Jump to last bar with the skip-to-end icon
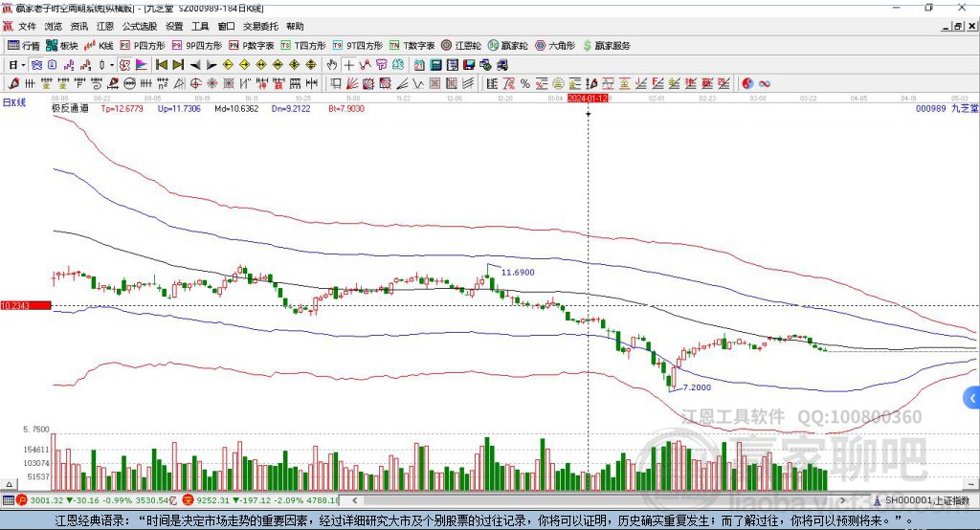 178,65
